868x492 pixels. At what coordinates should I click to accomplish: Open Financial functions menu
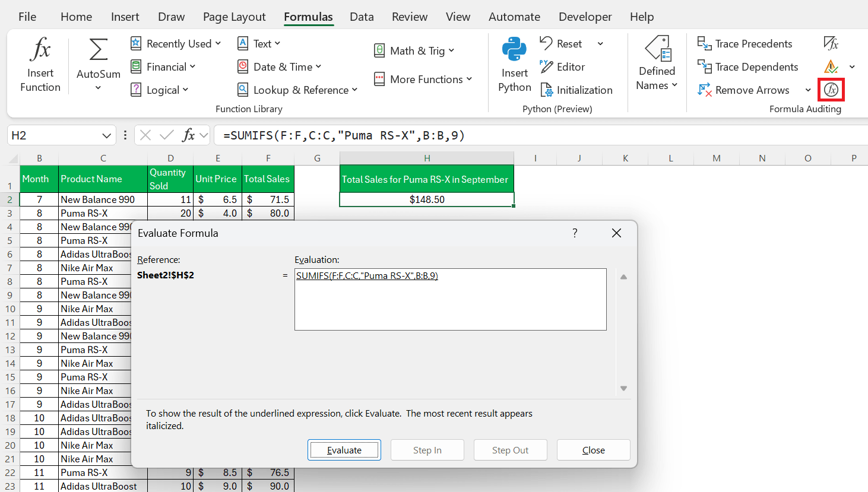pyautogui.click(x=163, y=66)
